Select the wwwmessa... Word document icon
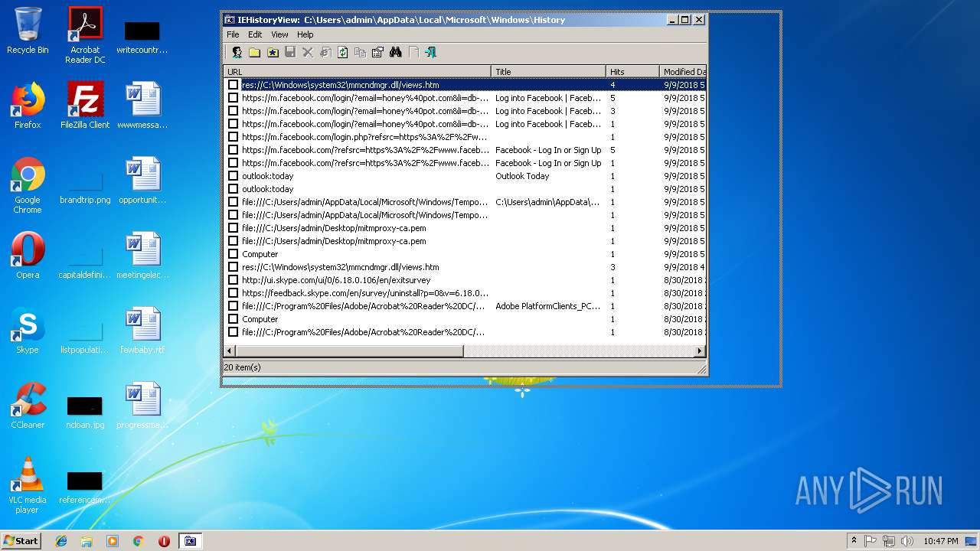The image size is (980, 551). coord(142,106)
